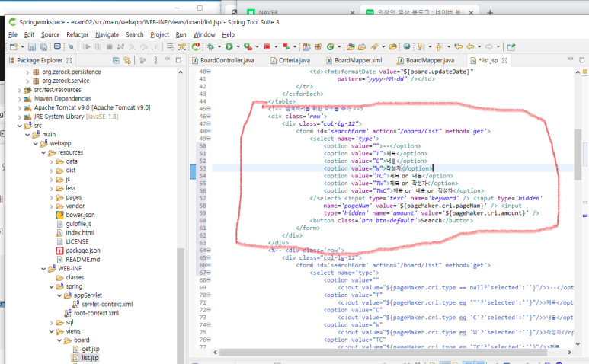Click the editor vertical scrollbar thumb
The width and height of the screenshot is (589, 364).
[x=578, y=155]
